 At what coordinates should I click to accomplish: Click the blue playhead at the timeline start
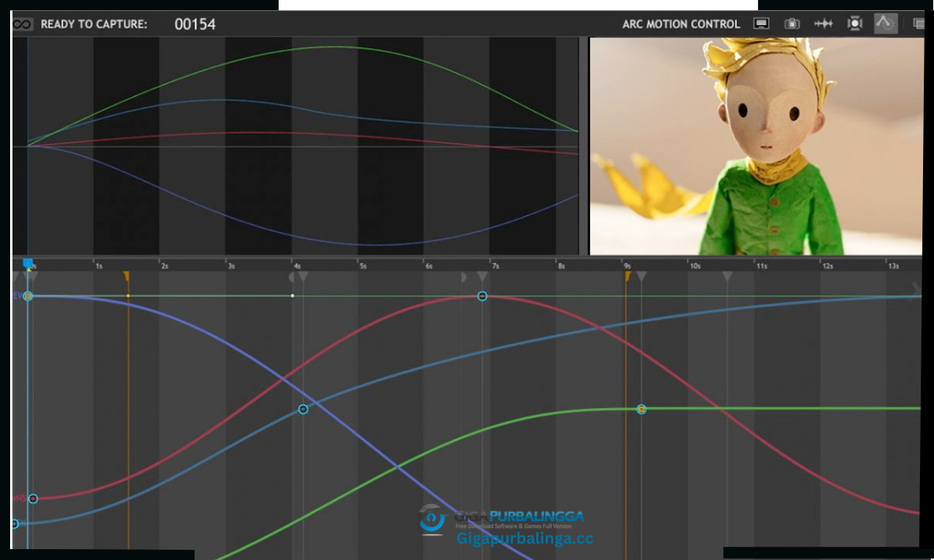(x=28, y=264)
